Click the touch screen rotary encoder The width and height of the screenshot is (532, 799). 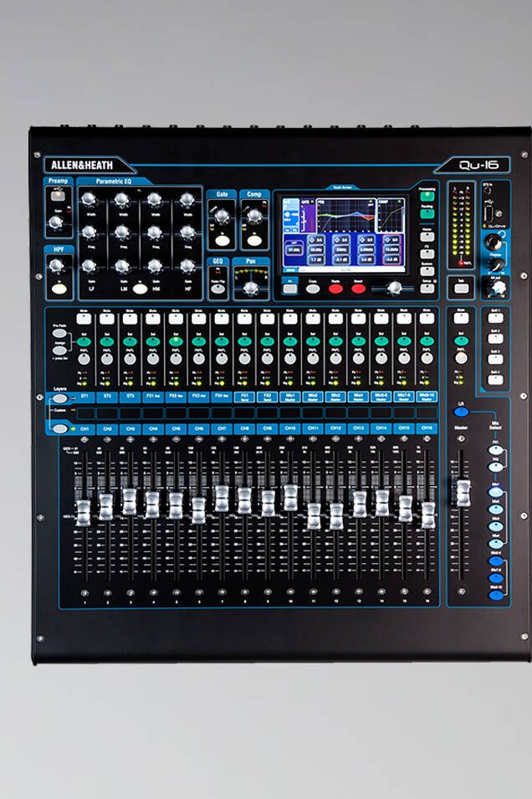coord(391,288)
